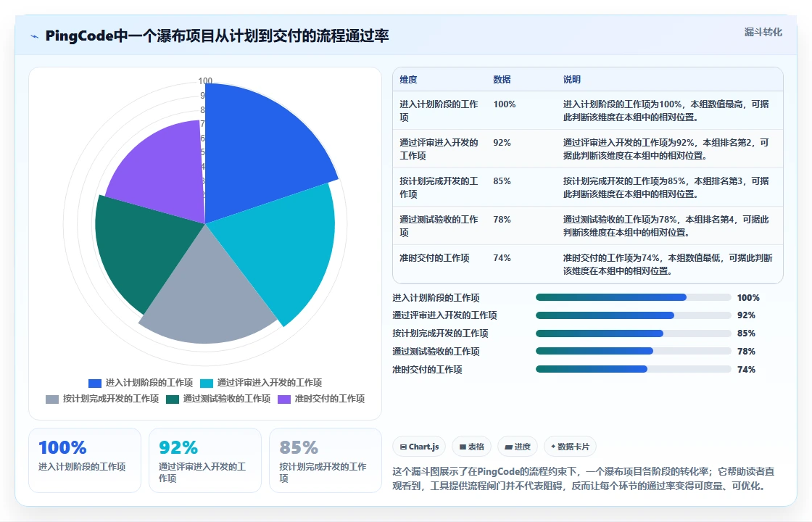Image resolution: width=812 pixels, height=522 pixels.
Task: Click the progress bar for 通过评审进入开发的工作项
Action: coord(634,315)
